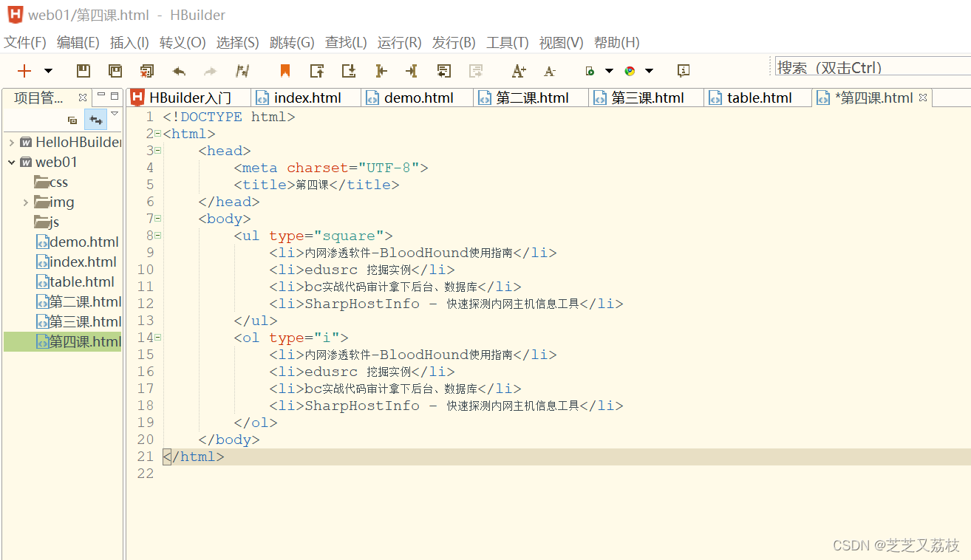971x560 pixels.
Task: Click the decrease font size A- icon
Action: coord(550,71)
